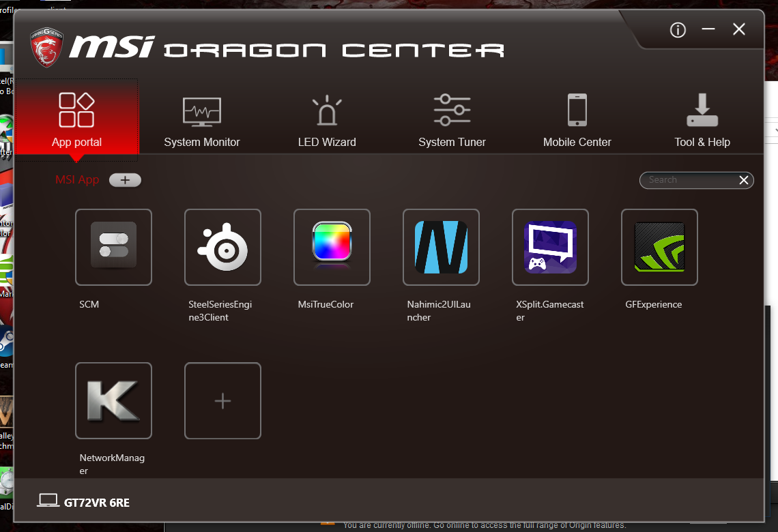This screenshot has height=532, width=778.
Task: Go to the LED Wizard tab
Action: (327, 121)
